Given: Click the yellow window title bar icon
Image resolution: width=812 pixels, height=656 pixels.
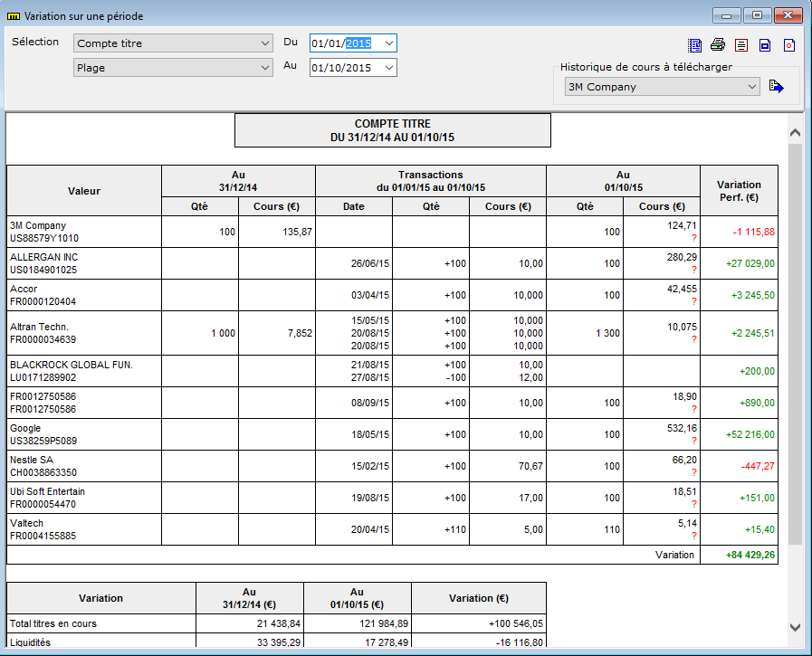Looking at the screenshot, I should 14,16.
